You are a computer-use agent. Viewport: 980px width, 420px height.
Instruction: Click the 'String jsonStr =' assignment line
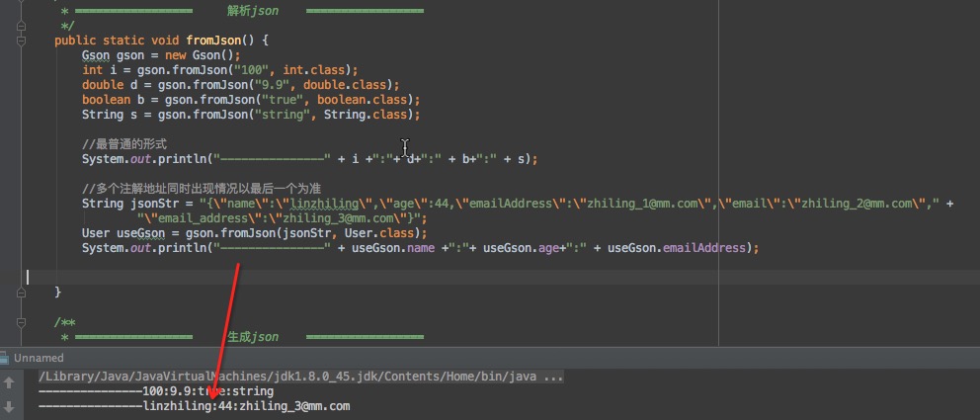[518, 204]
